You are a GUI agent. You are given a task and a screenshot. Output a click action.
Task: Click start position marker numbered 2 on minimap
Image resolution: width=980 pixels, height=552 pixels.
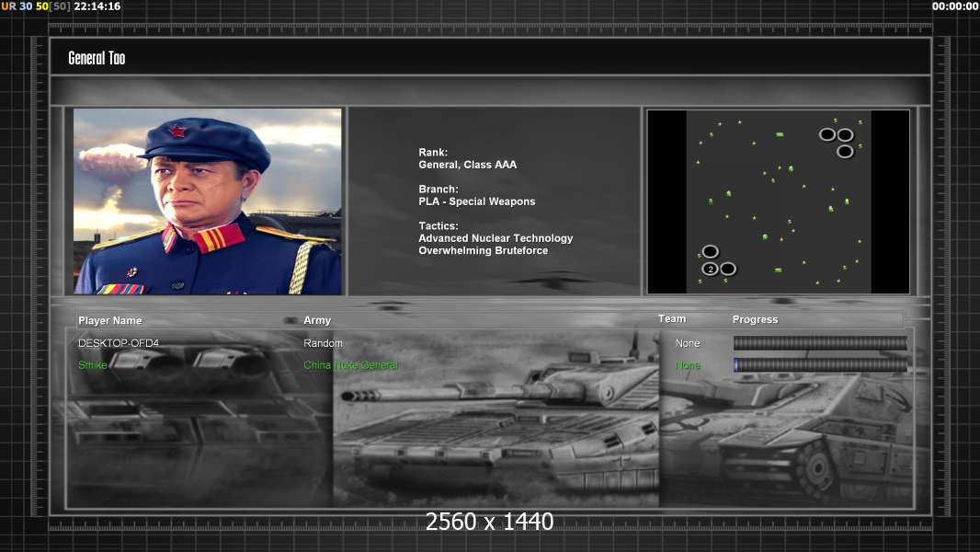tap(710, 269)
